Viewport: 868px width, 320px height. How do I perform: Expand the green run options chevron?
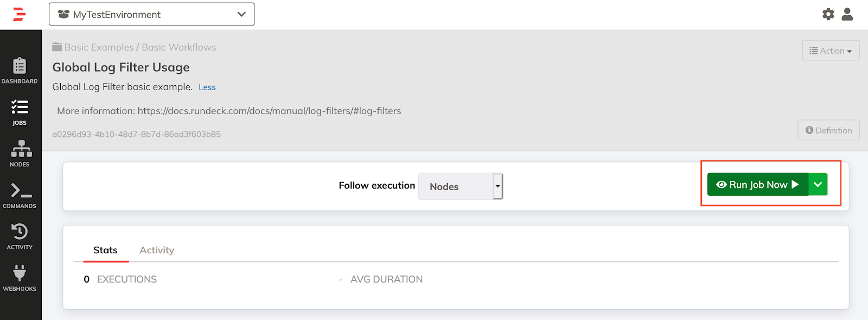click(818, 185)
